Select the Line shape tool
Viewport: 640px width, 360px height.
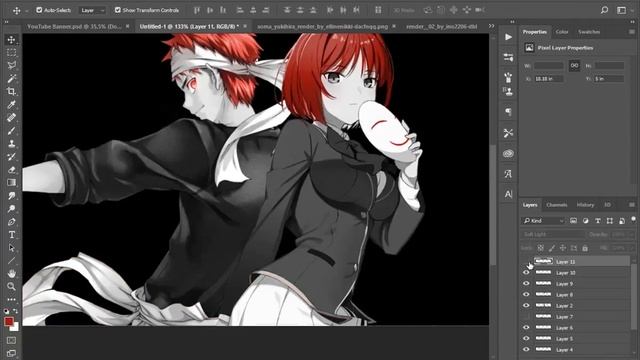(11, 261)
